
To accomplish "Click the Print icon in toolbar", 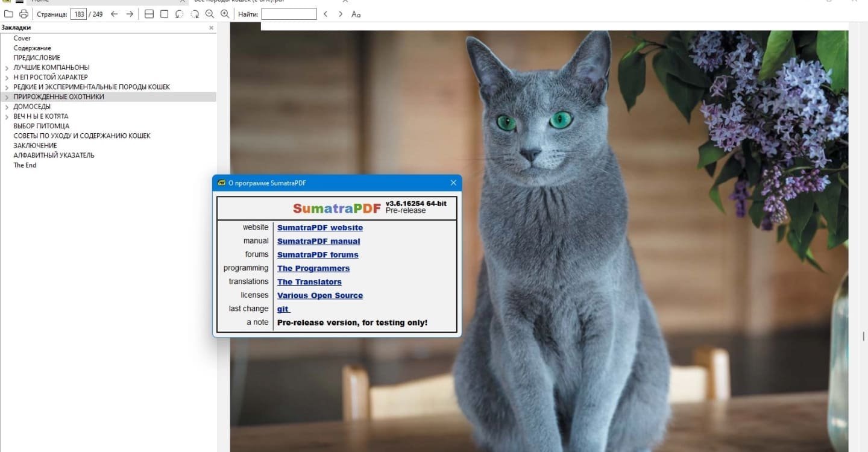I will (24, 14).
